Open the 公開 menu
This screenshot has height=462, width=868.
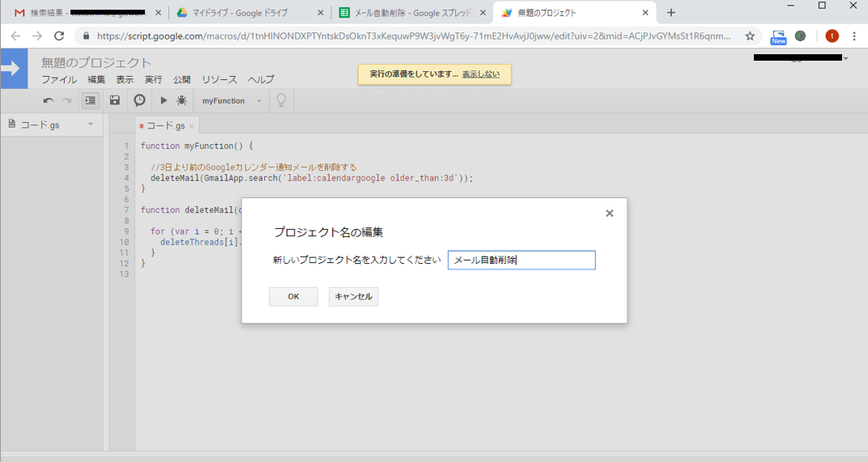tap(181, 79)
